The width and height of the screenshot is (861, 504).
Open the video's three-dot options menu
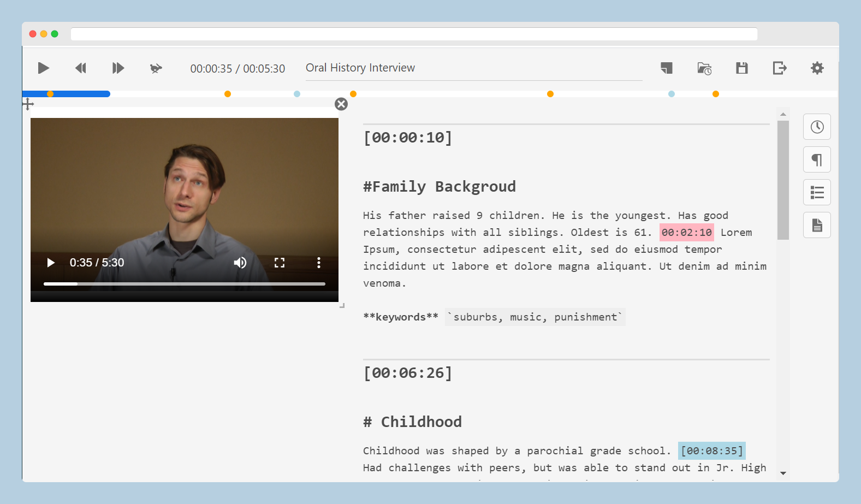click(319, 263)
